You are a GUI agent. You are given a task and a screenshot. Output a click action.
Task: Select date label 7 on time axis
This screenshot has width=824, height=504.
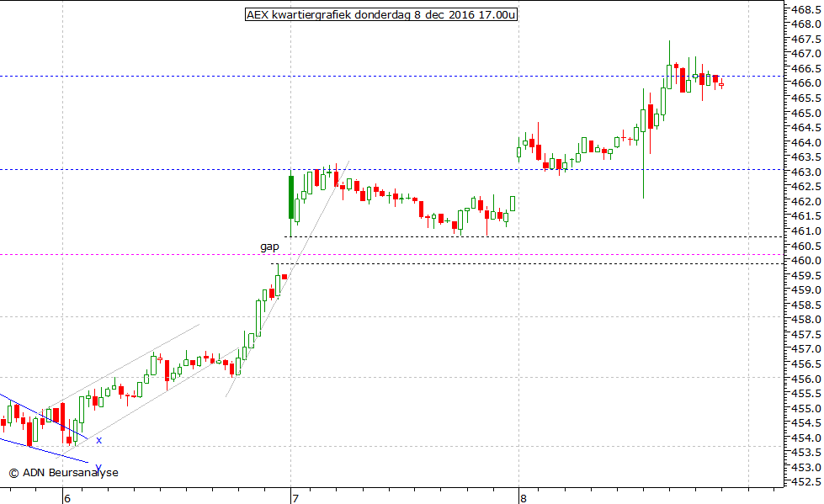coord(295,498)
